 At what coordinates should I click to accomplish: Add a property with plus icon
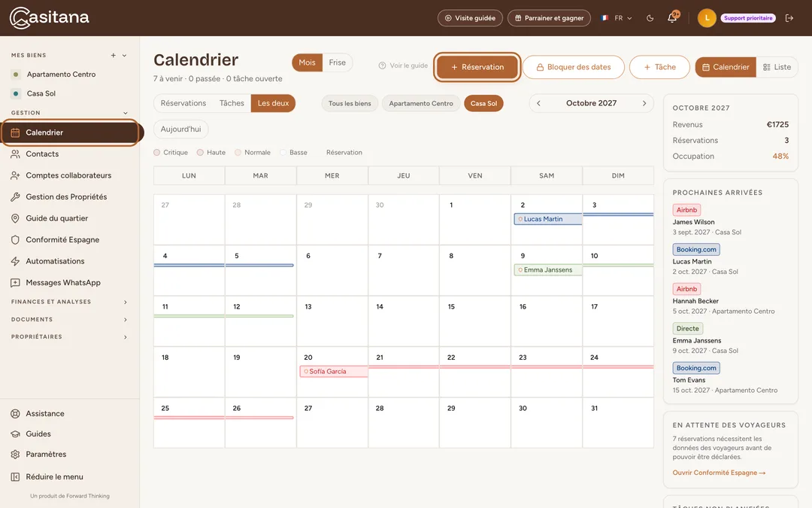click(113, 56)
